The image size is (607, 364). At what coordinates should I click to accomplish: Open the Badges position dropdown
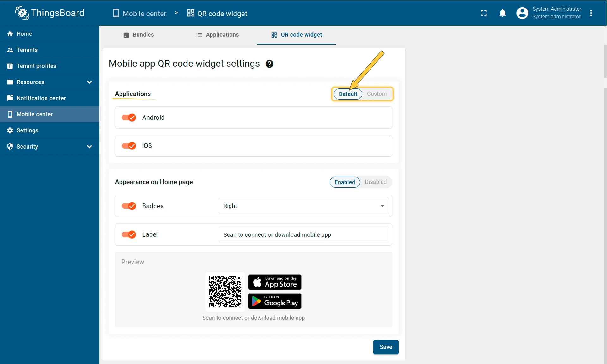[x=304, y=206]
